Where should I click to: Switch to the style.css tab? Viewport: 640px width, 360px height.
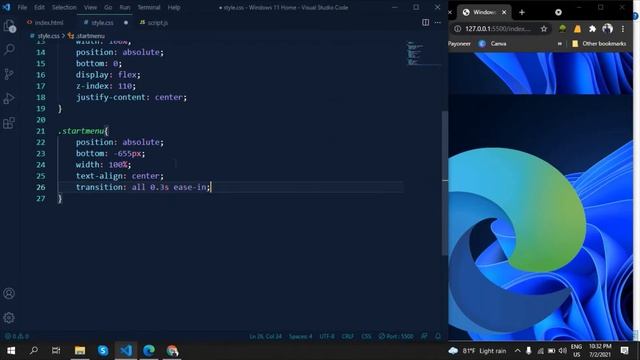pyautogui.click(x=102, y=23)
